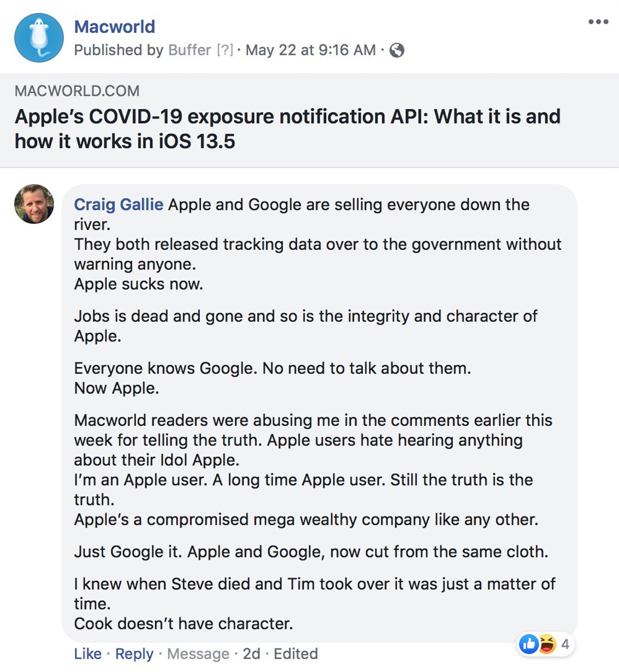This screenshot has width=619, height=672.
Task: Reply to Craig Gallie's comment
Action: 134,653
